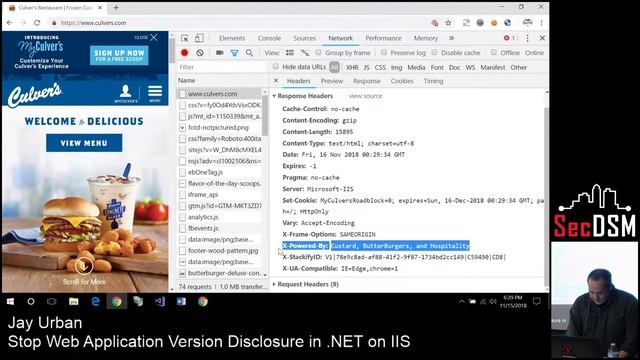This screenshot has width=640, height=360.
Task: Open the Timing tab
Action: 433,81
